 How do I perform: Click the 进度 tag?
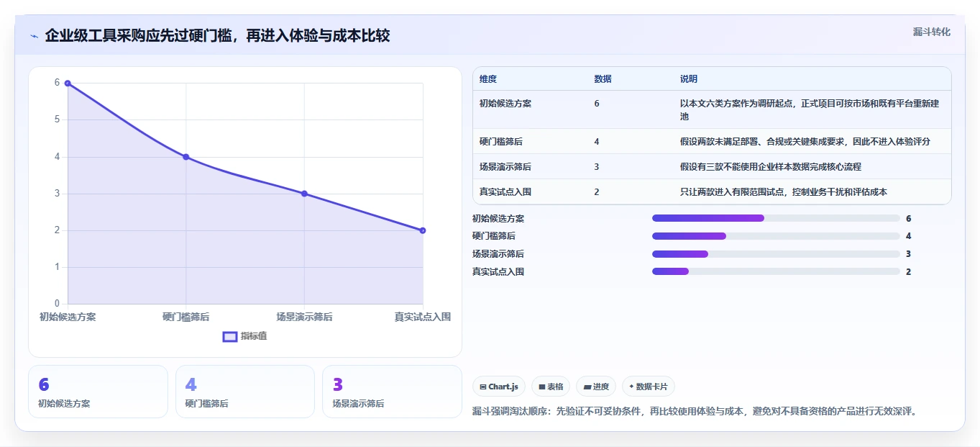pyautogui.click(x=596, y=387)
